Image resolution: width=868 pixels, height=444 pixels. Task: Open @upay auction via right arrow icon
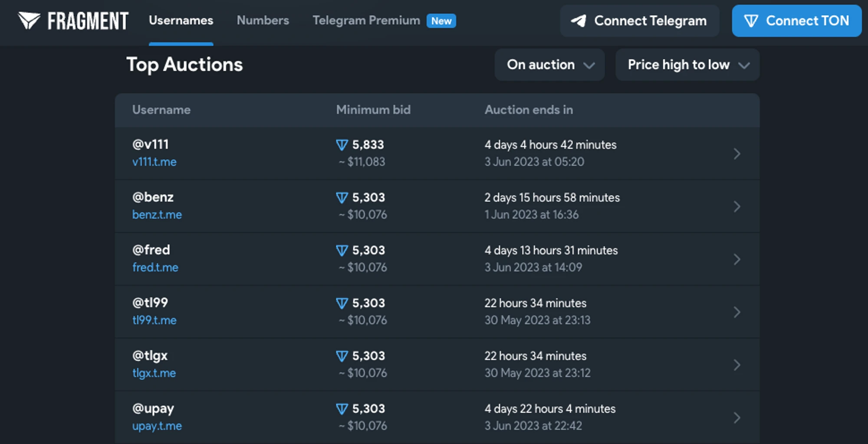(x=736, y=418)
